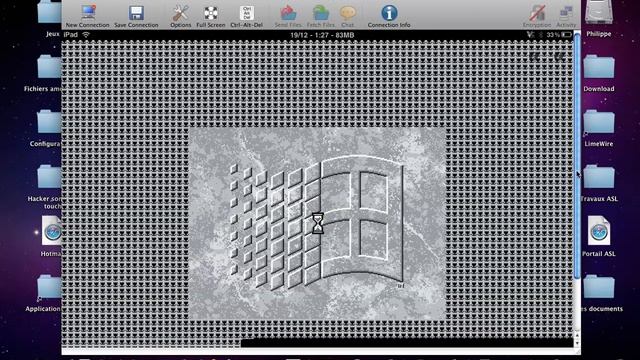
Task: Click the scroll down arrow at bottom right
Action: [x=577, y=344]
